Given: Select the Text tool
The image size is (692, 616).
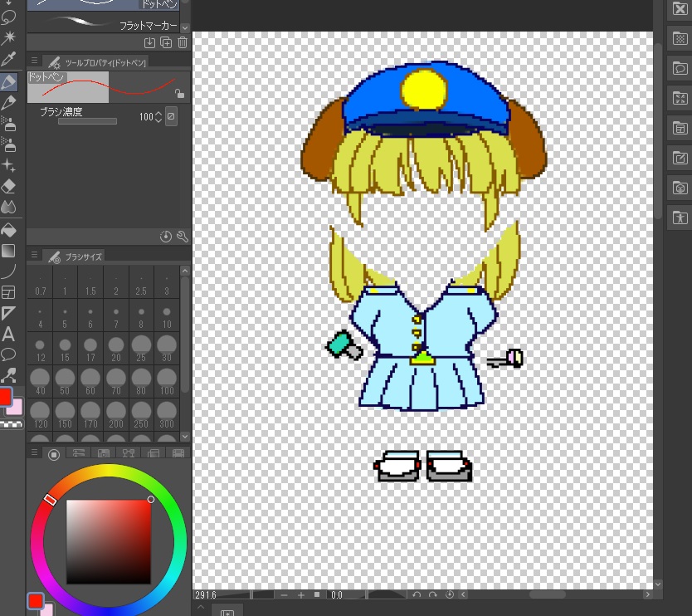Looking at the screenshot, I should 9,335.
